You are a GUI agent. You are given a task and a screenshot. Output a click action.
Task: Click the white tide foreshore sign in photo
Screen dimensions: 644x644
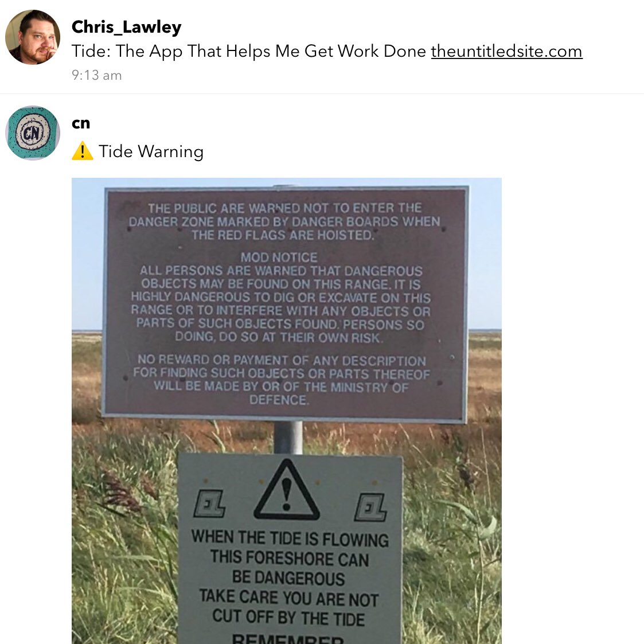tap(290, 549)
